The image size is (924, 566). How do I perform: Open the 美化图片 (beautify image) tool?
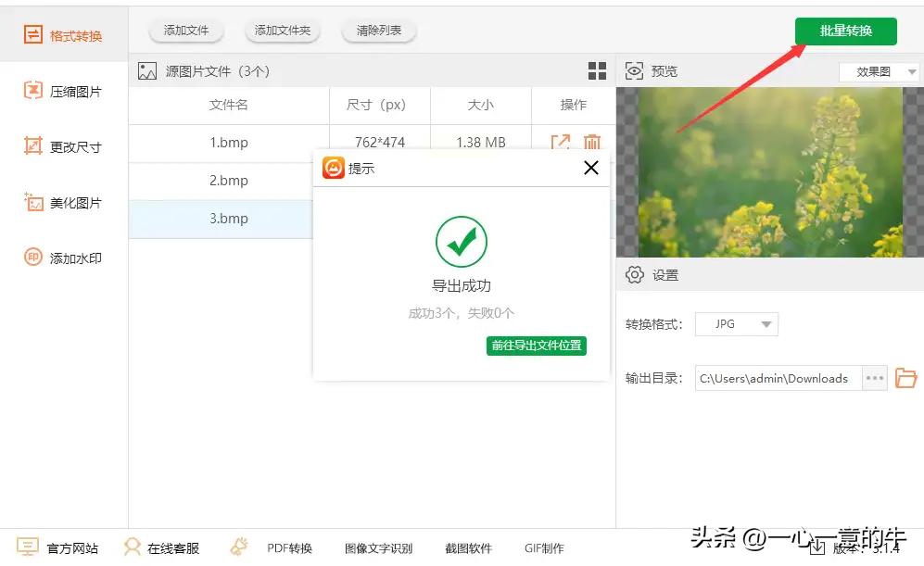tap(63, 202)
